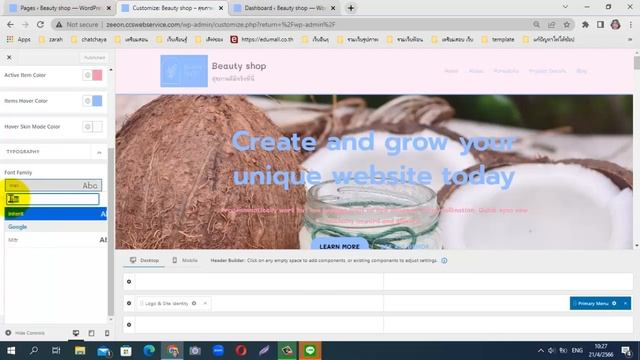Open Microsoft Edge from taskbar
Image resolution: width=640 pixels, height=360 pixels.
pos(149,351)
